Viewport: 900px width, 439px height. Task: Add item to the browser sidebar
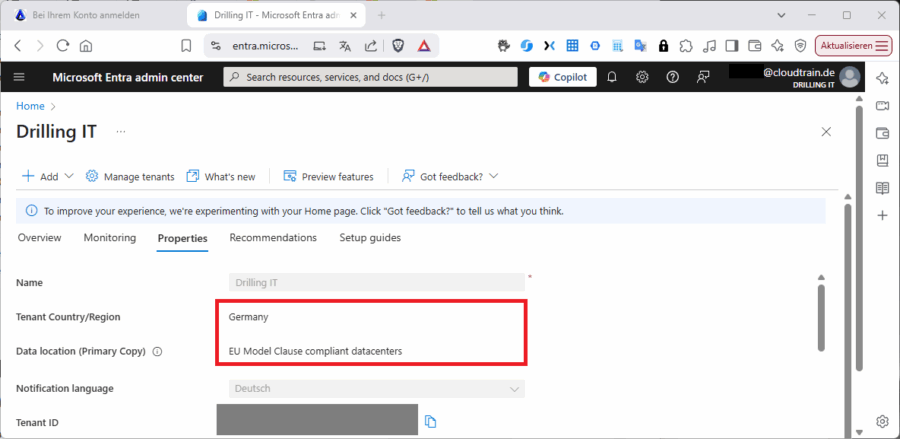[x=882, y=216]
